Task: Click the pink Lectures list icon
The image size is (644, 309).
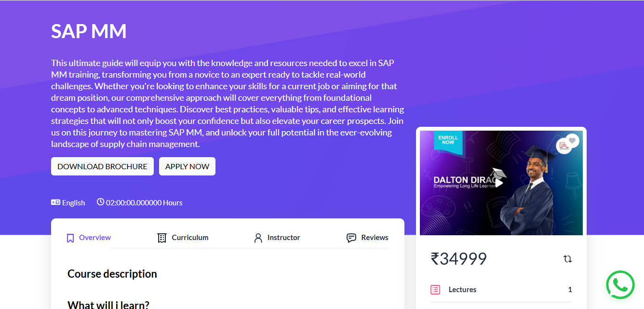Action: coord(435,290)
